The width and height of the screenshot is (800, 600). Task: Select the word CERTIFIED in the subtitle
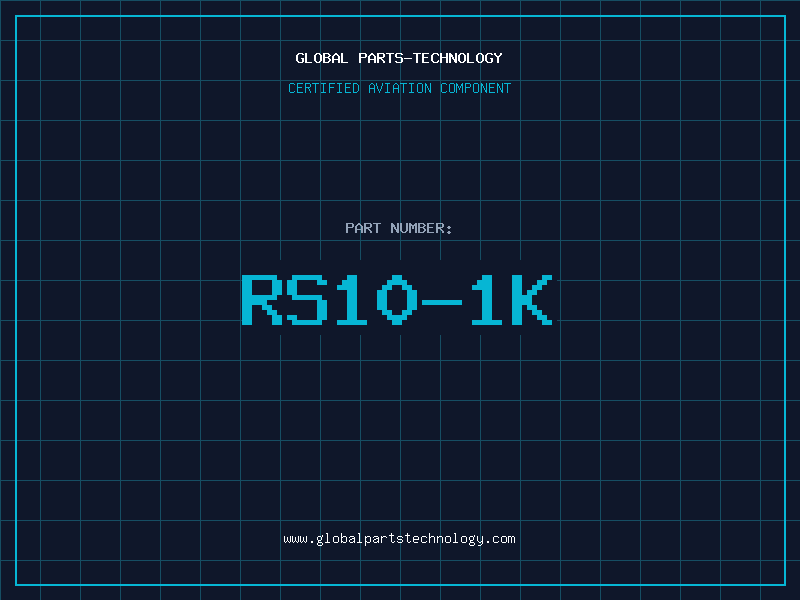[324, 88]
